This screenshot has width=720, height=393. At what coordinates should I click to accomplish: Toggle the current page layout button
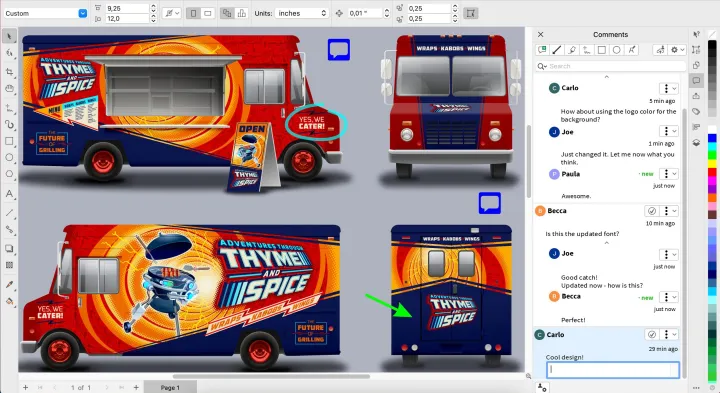coord(242,13)
